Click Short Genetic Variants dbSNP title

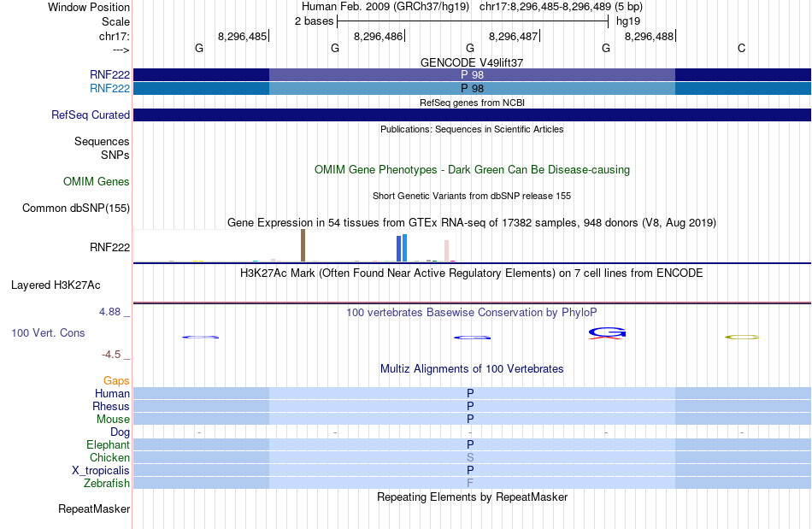pos(472,196)
